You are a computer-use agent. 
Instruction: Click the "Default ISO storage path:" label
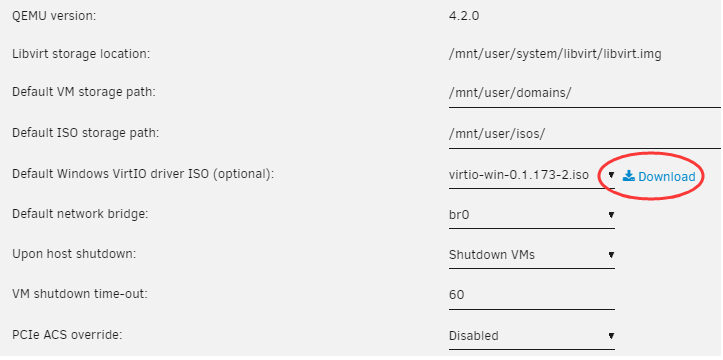[x=85, y=133]
